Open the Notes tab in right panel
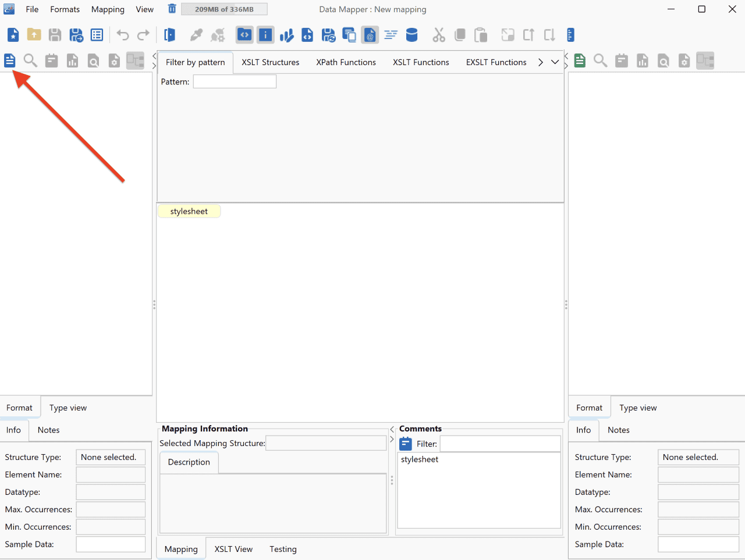 click(619, 430)
